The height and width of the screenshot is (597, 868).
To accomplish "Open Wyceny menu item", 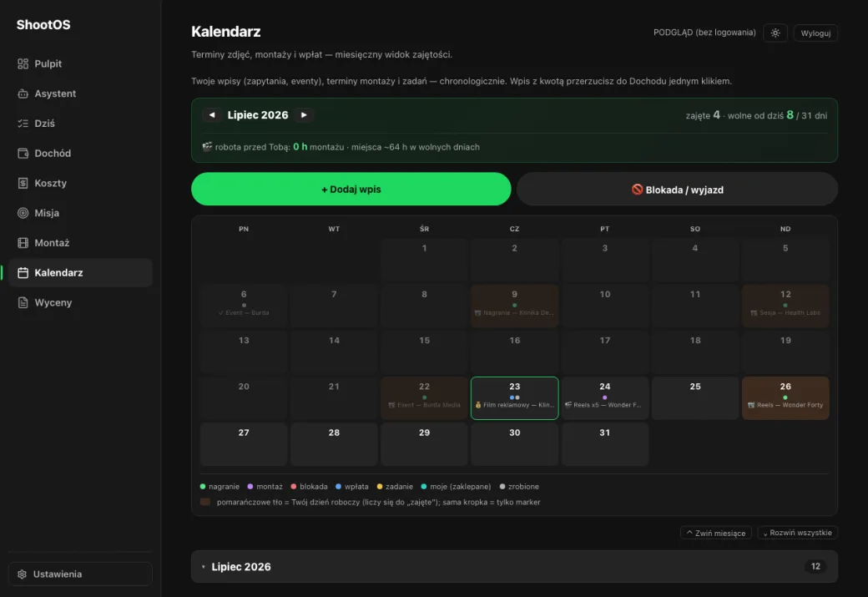I will click(x=80, y=303).
